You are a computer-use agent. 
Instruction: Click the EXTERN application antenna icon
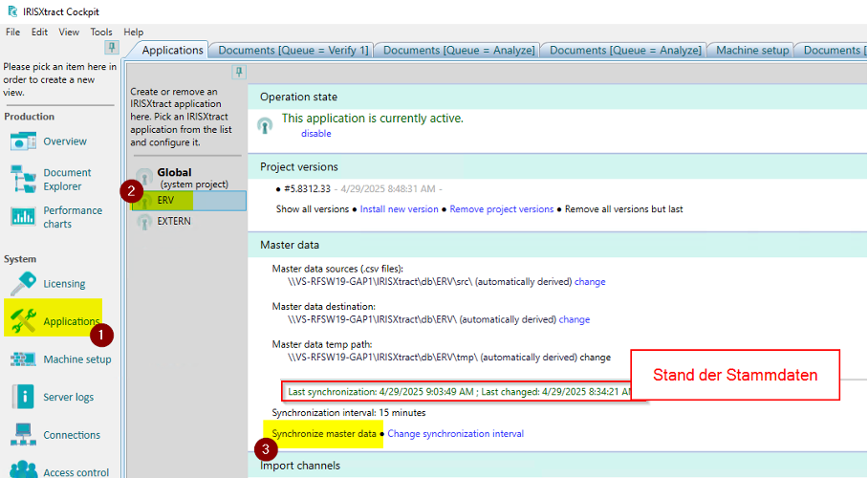click(x=144, y=222)
